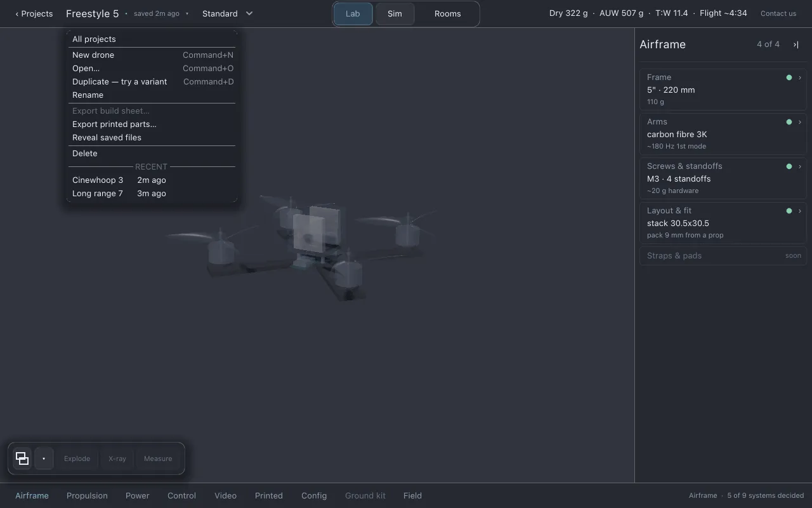The width and height of the screenshot is (812, 508).
Task: Open the Airframe bottom tab
Action: coord(32,496)
